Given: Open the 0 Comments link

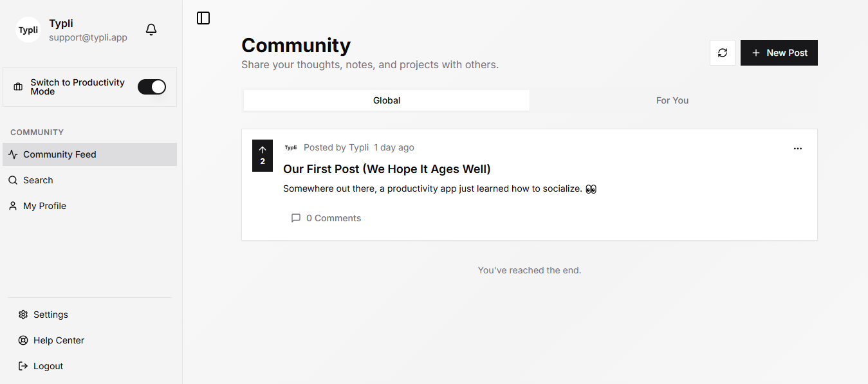Looking at the screenshot, I should click(x=333, y=218).
